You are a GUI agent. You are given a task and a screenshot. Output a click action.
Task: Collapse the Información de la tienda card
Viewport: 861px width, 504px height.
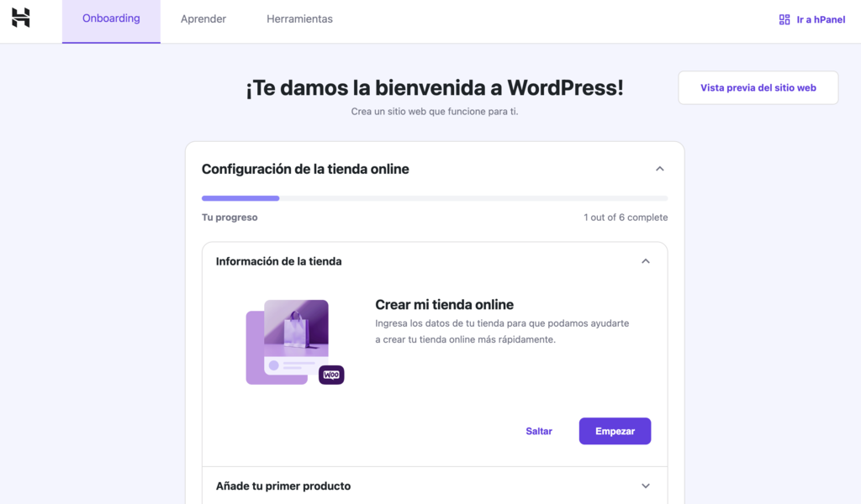tap(646, 261)
